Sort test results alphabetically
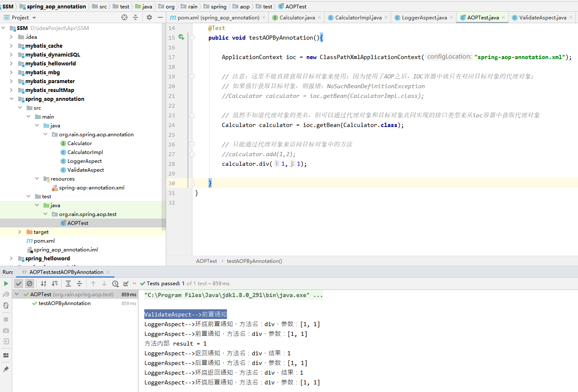578x392 pixels. 43,284
